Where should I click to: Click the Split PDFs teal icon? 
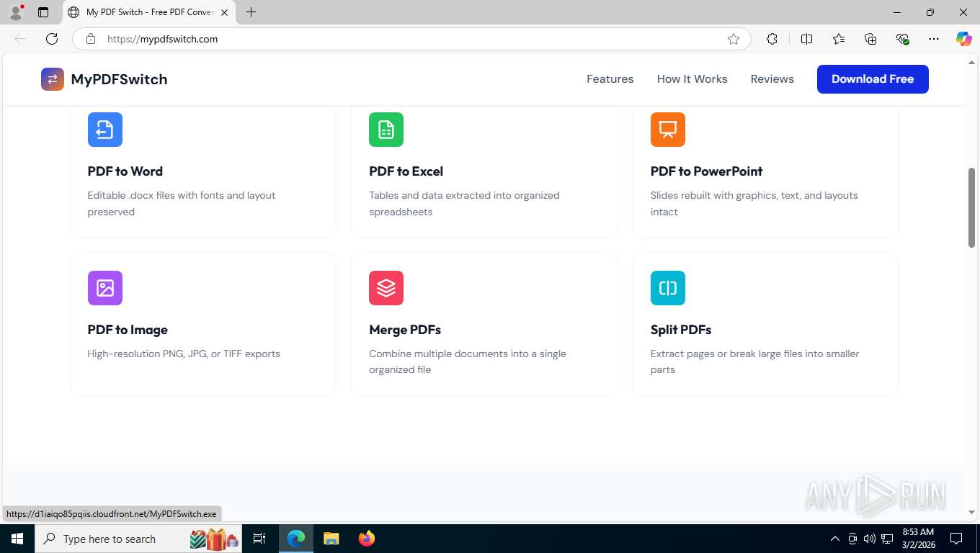(x=668, y=288)
